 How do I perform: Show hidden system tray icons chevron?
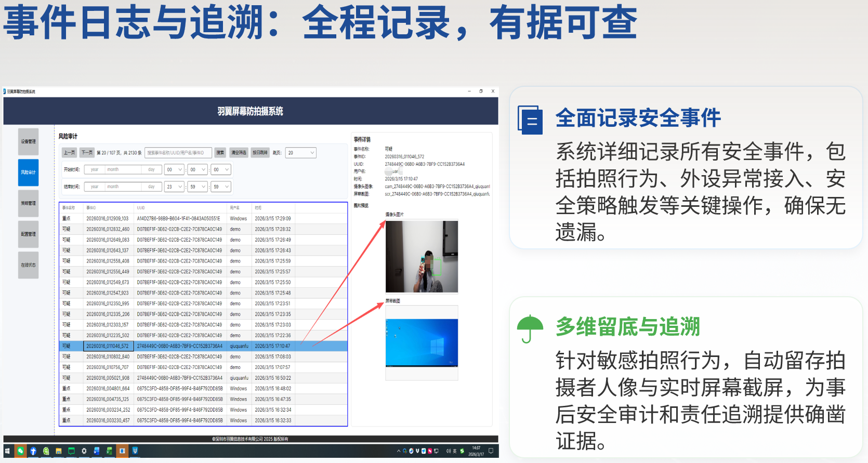399,451
